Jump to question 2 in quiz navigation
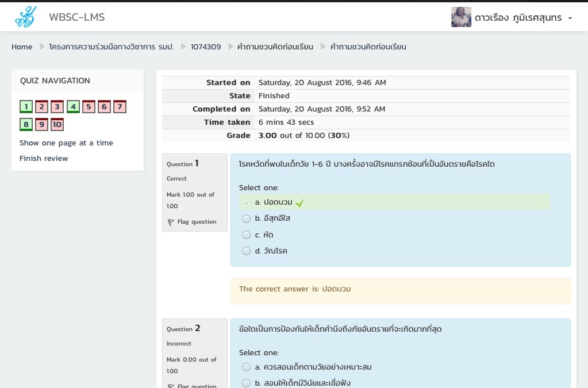 coord(41,107)
